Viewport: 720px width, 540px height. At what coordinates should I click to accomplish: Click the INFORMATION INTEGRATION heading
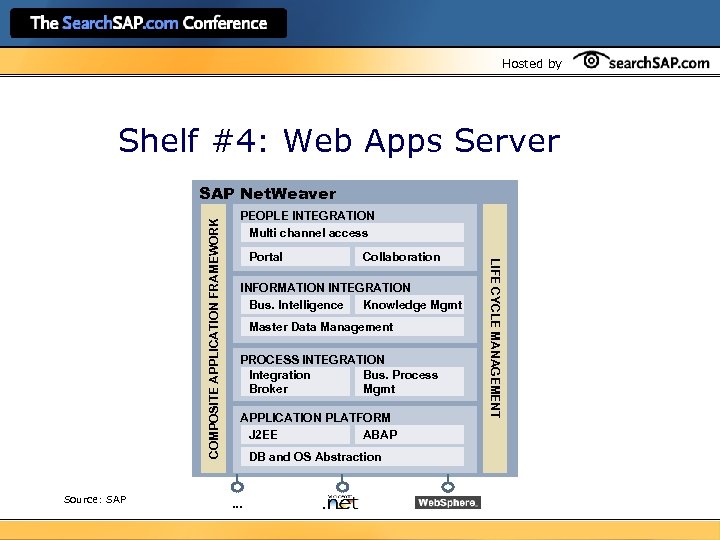tap(325, 287)
